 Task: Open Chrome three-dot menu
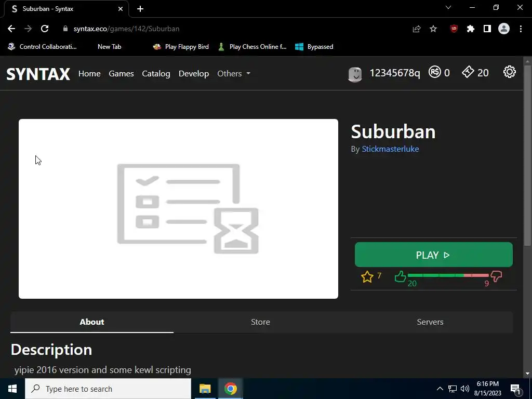tap(521, 29)
